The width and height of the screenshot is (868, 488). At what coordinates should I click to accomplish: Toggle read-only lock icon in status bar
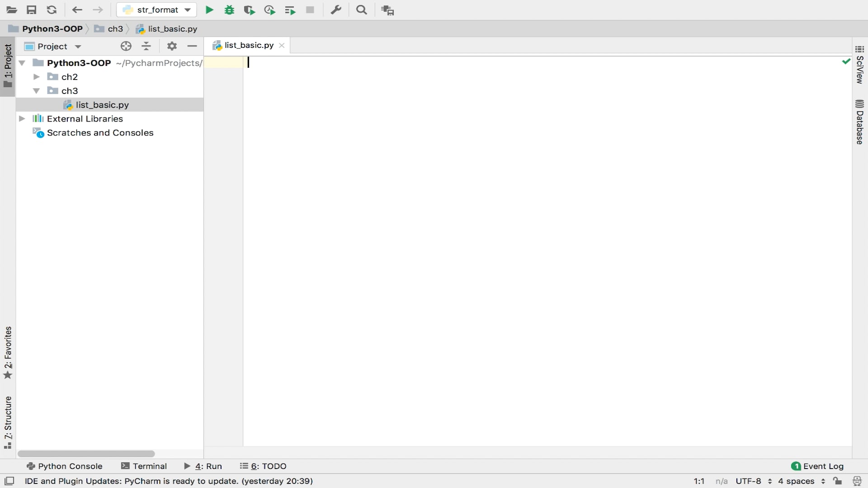tap(838, 481)
